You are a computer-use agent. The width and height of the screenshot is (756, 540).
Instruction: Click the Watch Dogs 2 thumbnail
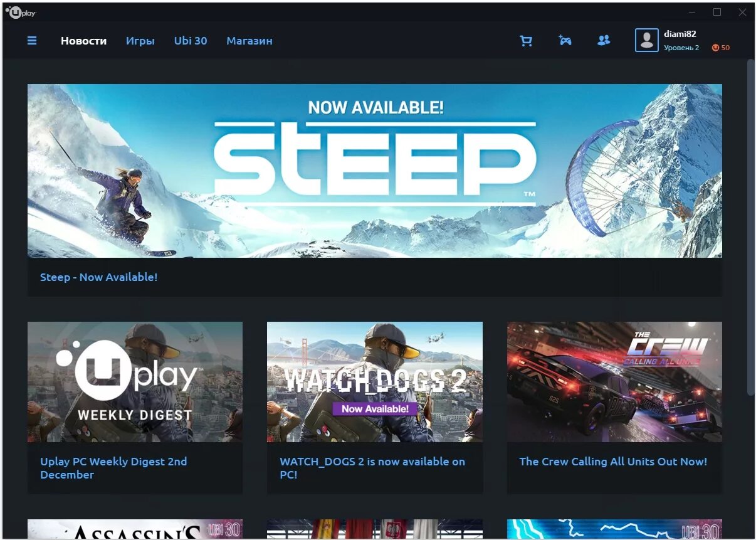tap(375, 382)
